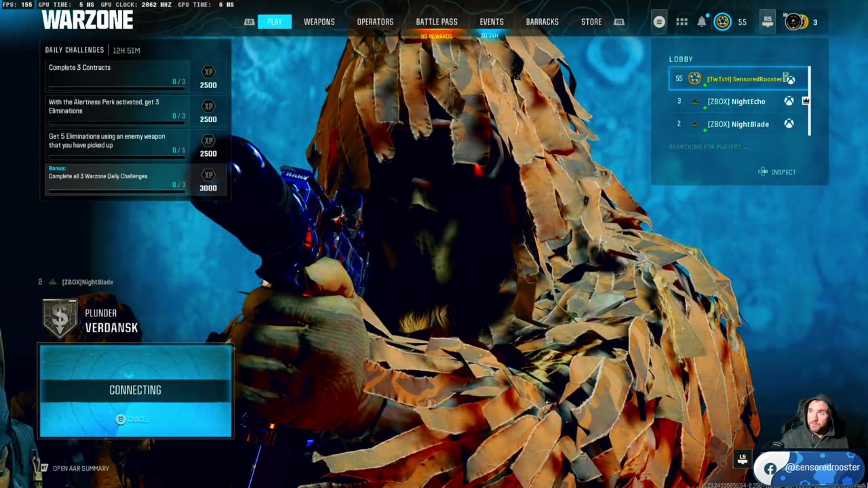Click Inspect in the lobby panel
Image resolution: width=868 pixels, height=488 pixels.
point(783,172)
